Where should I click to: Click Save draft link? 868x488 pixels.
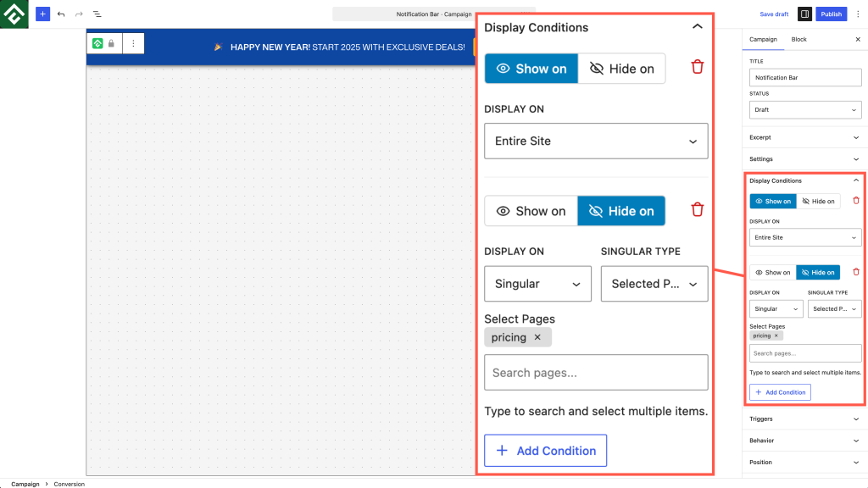[x=774, y=14]
